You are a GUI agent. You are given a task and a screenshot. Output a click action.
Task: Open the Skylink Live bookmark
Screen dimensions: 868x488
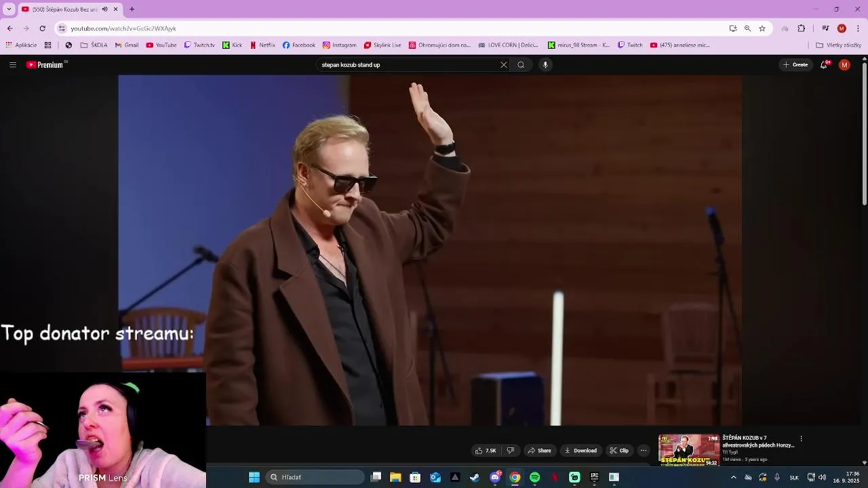click(x=382, y=45)
